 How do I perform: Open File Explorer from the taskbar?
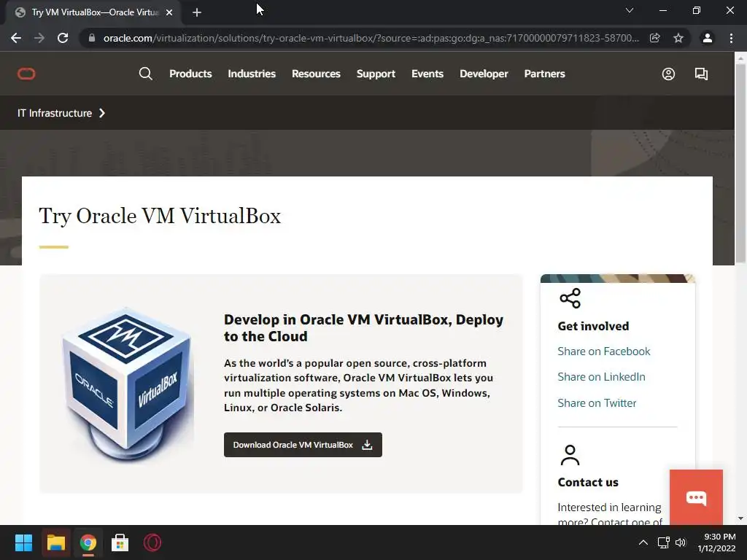point(55,542)
